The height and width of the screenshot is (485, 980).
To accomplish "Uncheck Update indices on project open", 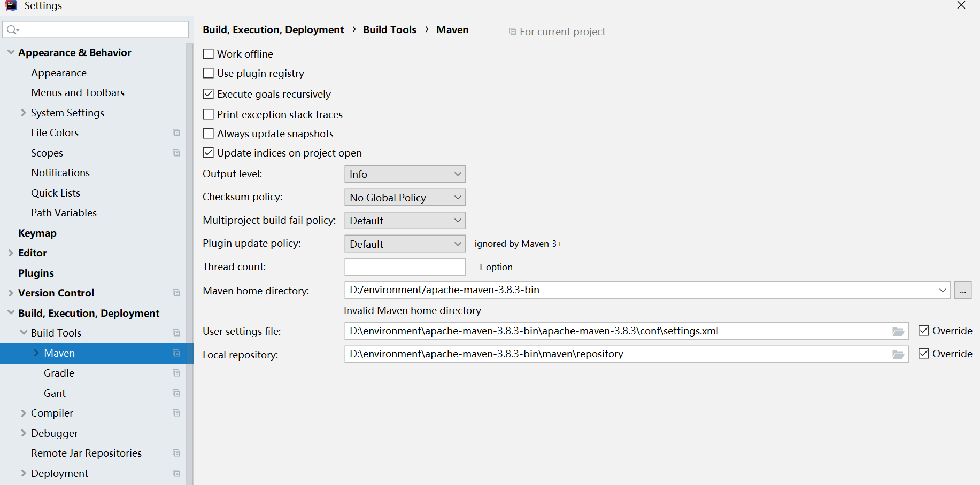I will 209,153.
